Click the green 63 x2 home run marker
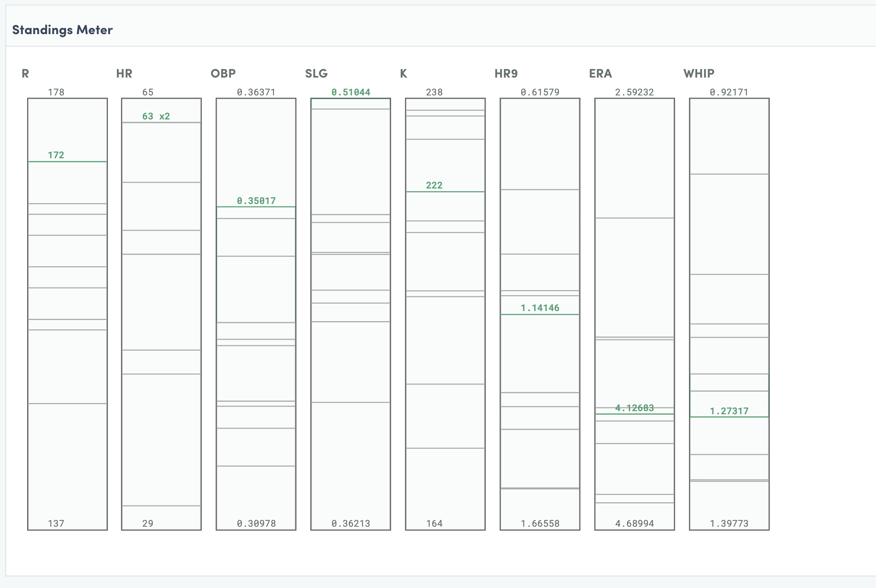 pyautogui.click(x=156, y=116)
